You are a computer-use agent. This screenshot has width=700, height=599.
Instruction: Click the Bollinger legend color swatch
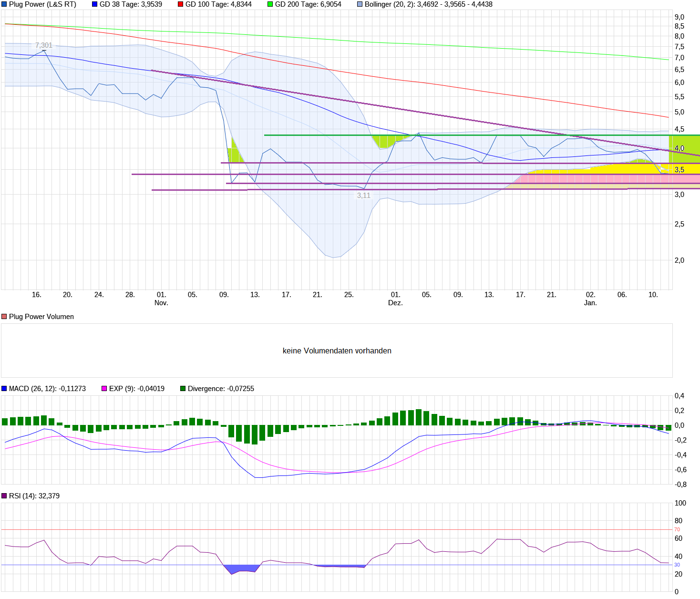360,4
